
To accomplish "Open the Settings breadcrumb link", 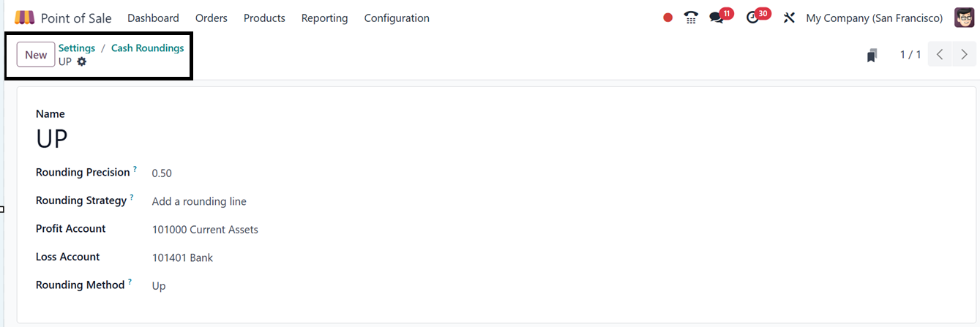I will click(x=77, y=48).
